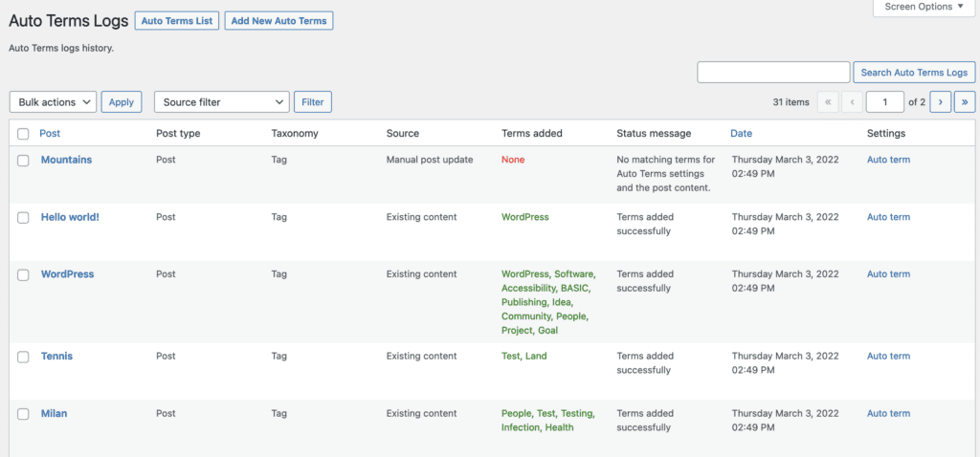Open Auto term settings for WordPress row
Screen dimensions: 980x457
click(x=888, y=274)
